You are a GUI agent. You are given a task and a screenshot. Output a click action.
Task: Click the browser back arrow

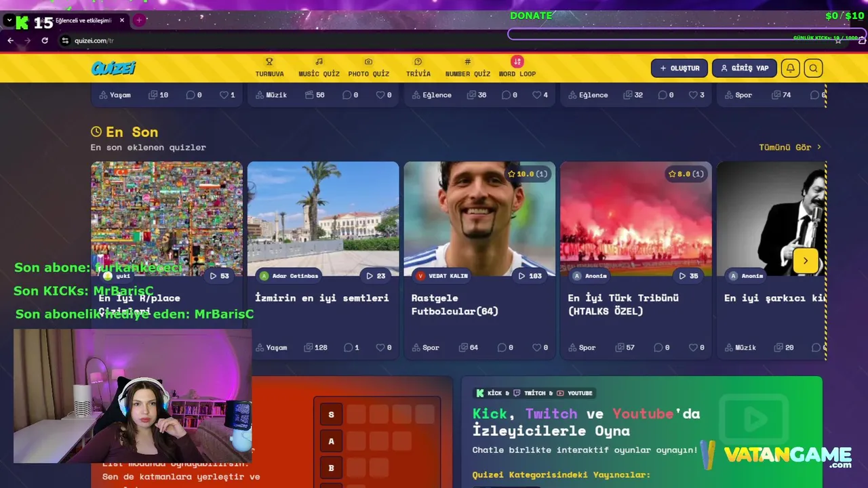click(10, 41)
